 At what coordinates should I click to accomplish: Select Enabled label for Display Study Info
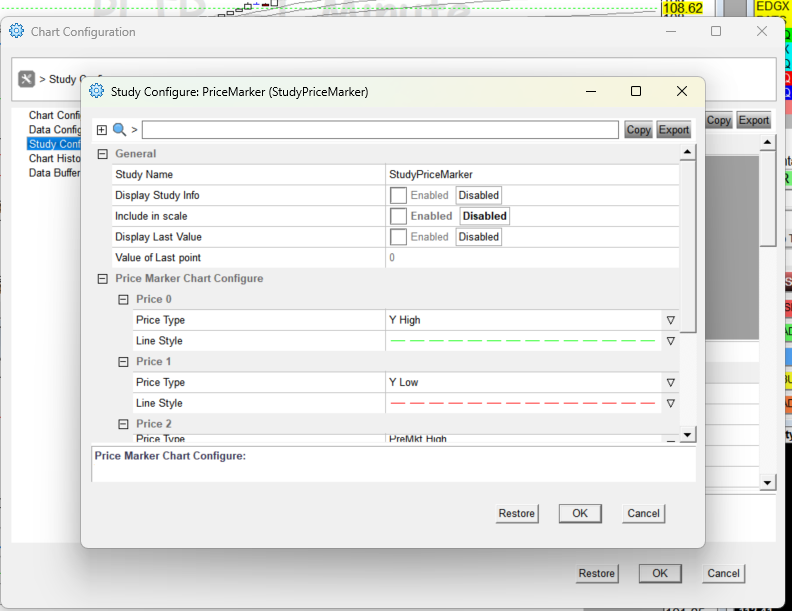(429, 195)
